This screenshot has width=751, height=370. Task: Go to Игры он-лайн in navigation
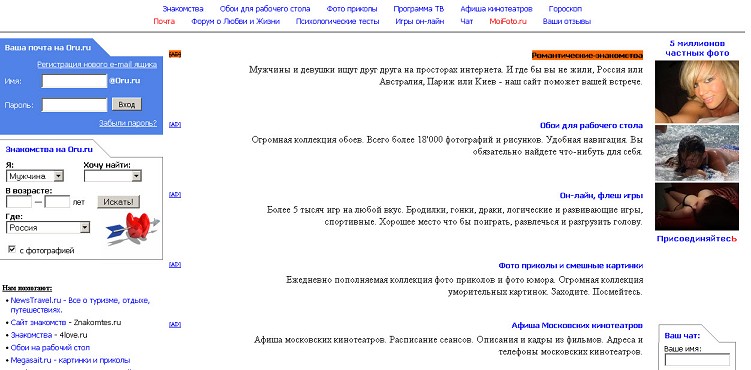click(420, 21)
